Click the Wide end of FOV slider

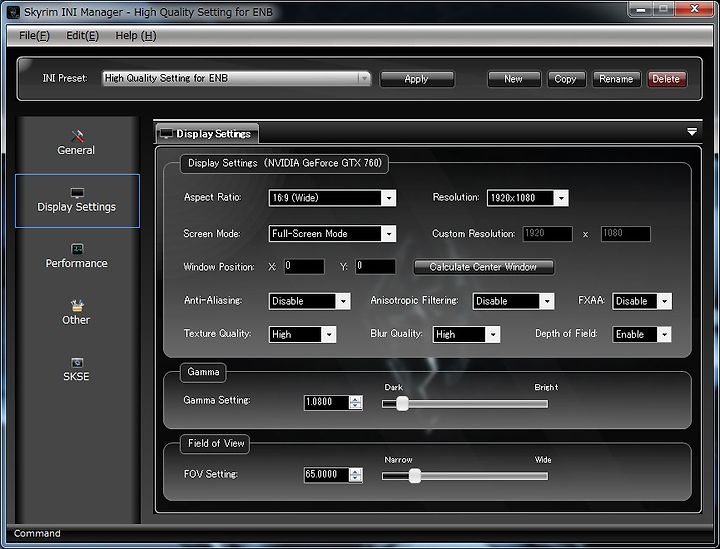pos(543,460)
